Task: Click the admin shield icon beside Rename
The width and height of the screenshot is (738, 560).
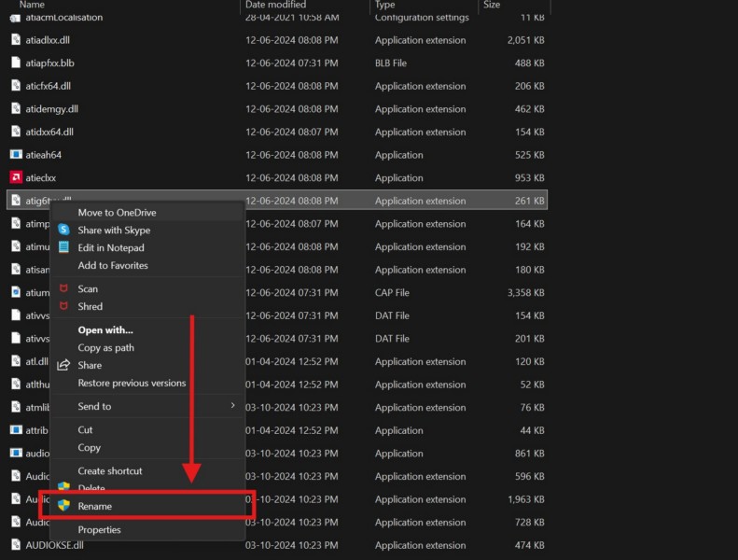Action: point(63,506)
